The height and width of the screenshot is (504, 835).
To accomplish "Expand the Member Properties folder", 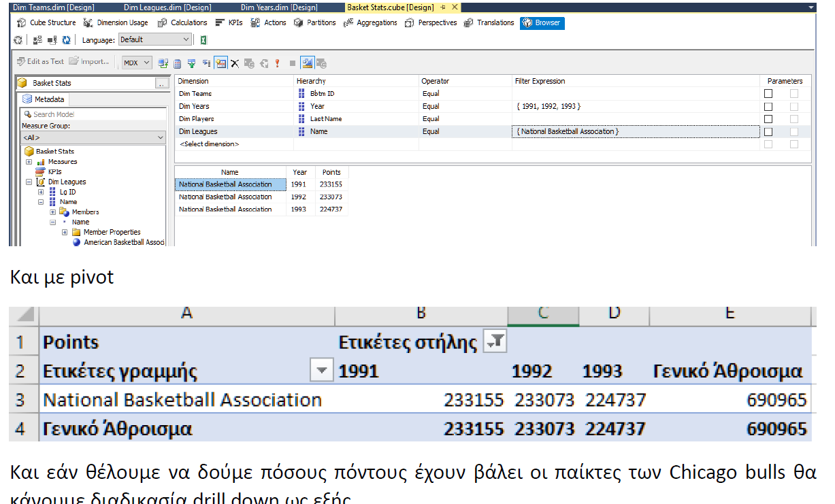I will coord(65,232).
